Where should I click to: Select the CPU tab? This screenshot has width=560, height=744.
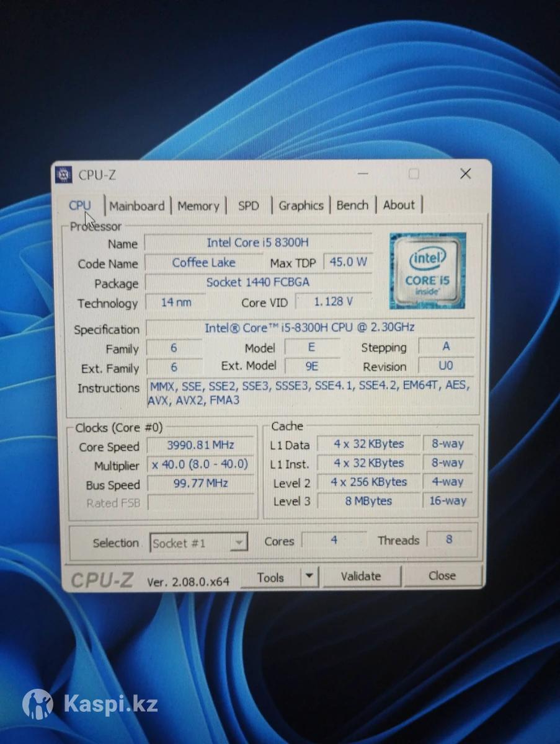pos(80,205)
